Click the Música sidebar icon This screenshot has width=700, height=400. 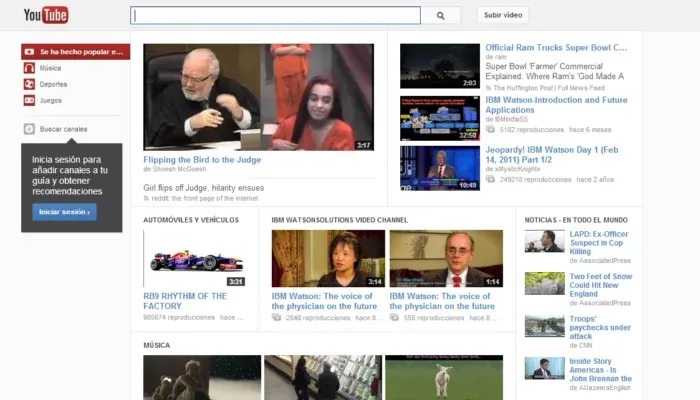tap(30, 68)
